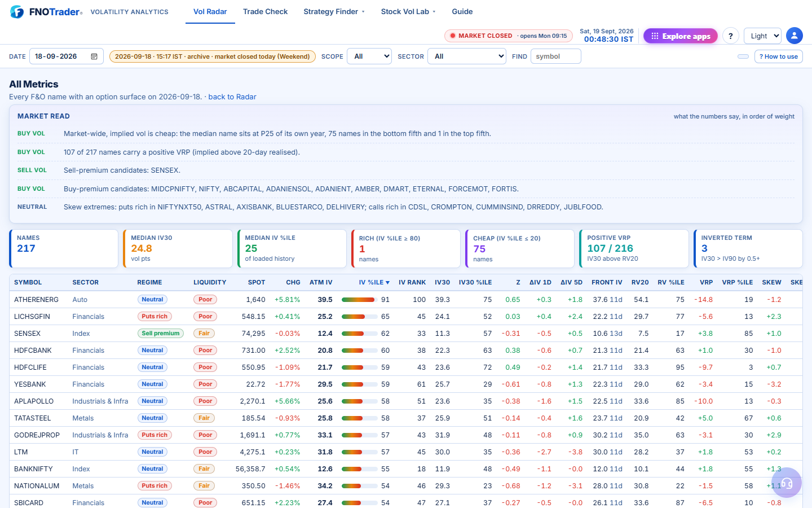Viewport: 812px width, 508px height.
Task: Click HDFCLIFE spot value 550.95
Action: point(253,367)
